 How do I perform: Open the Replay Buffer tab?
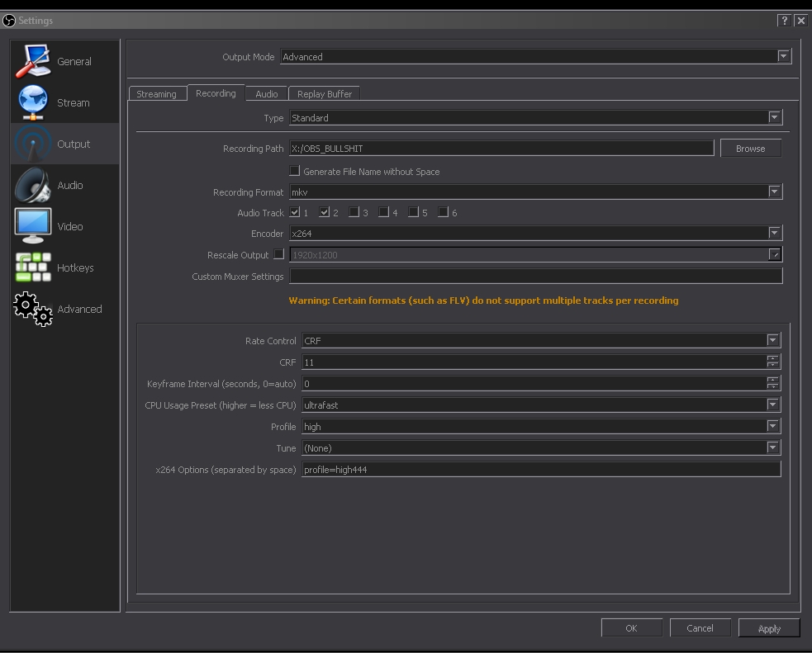tap(324, 93)
